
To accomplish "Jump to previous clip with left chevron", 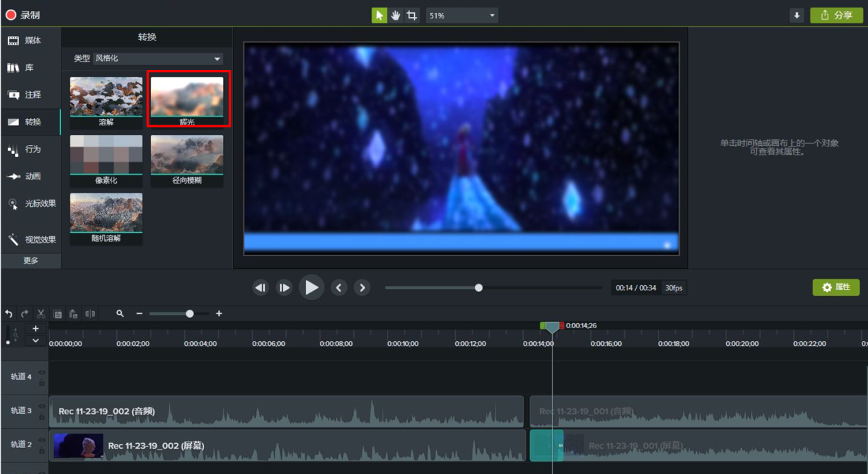I will click(339, 288).
